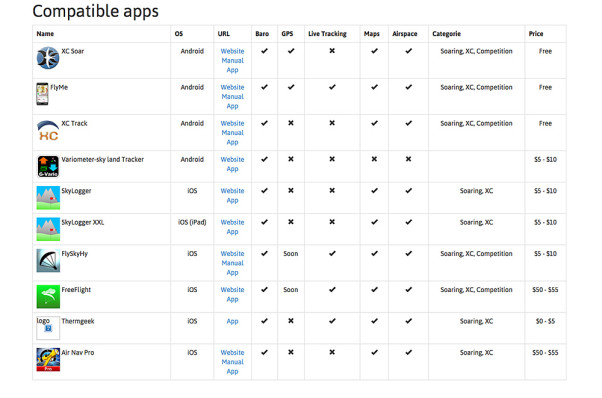Image resolution: width=602 pixels, height=398 pixels.
Task: Click the Live Tracking cross for XC Soar
Action: pos(332,51)
